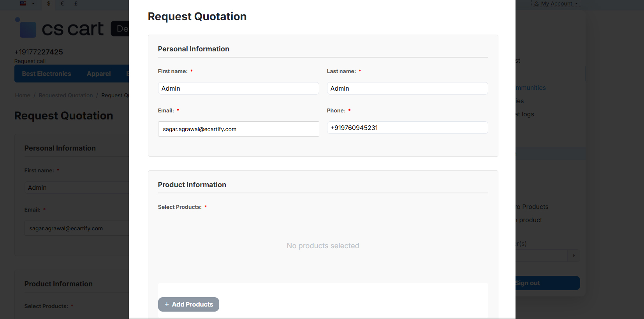Image resolution: width=644 pixels, height=319 pixels.
Task: Click the US flag language icon
Action: click(23, 4)
